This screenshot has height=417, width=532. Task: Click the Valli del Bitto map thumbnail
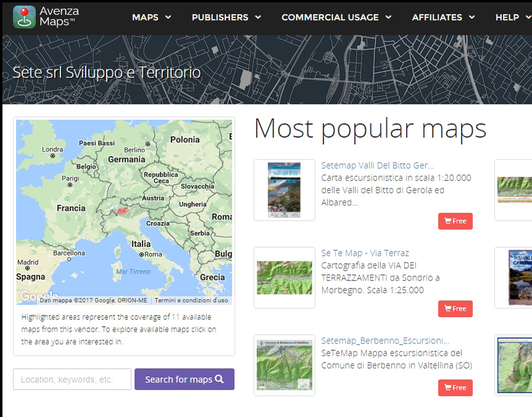tap(285, 190)
